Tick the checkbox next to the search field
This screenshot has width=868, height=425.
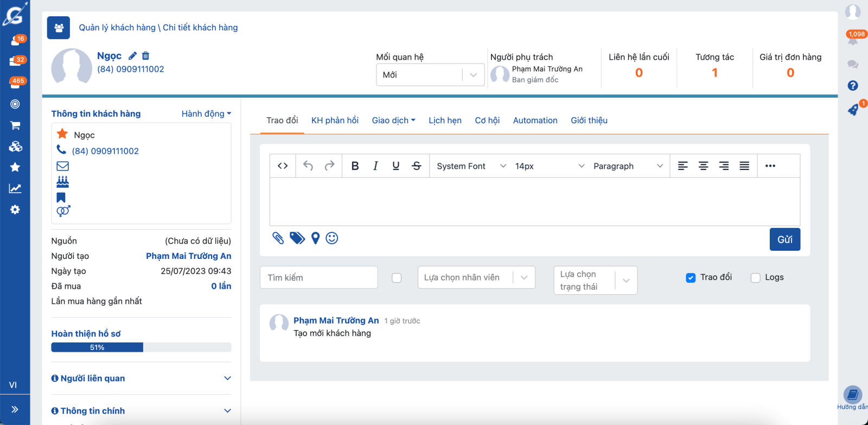coord(397,278)
